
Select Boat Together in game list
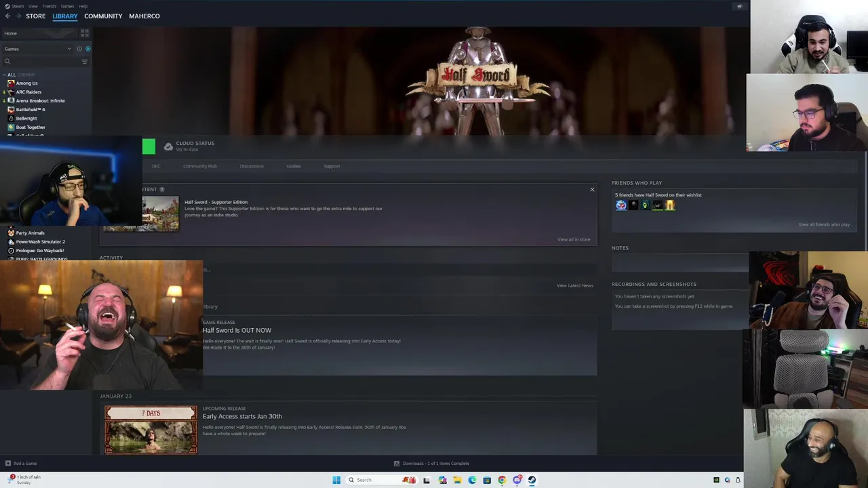31,127
